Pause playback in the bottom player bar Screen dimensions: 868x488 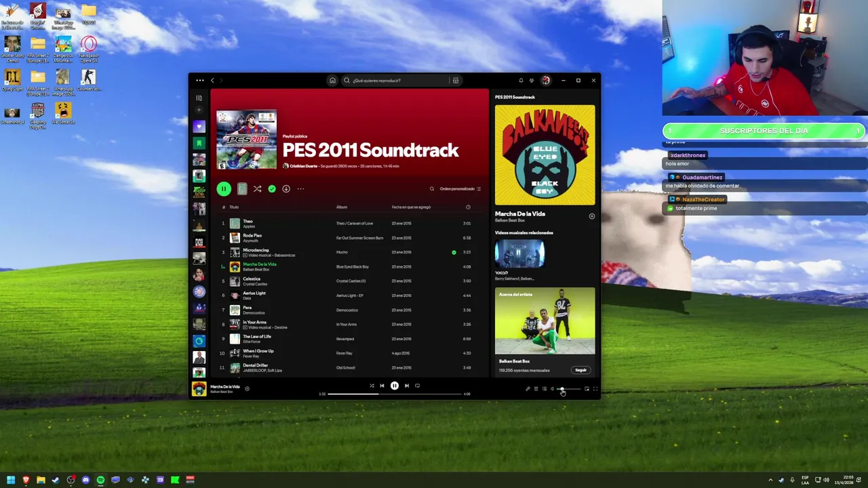(395, 386)
